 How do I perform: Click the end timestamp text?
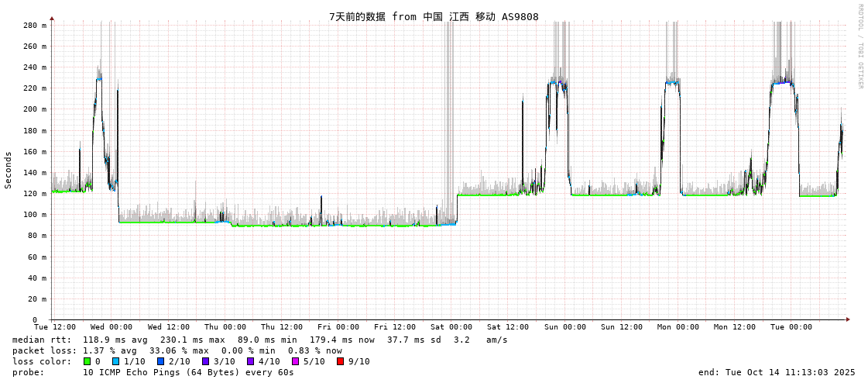point(777,372)
